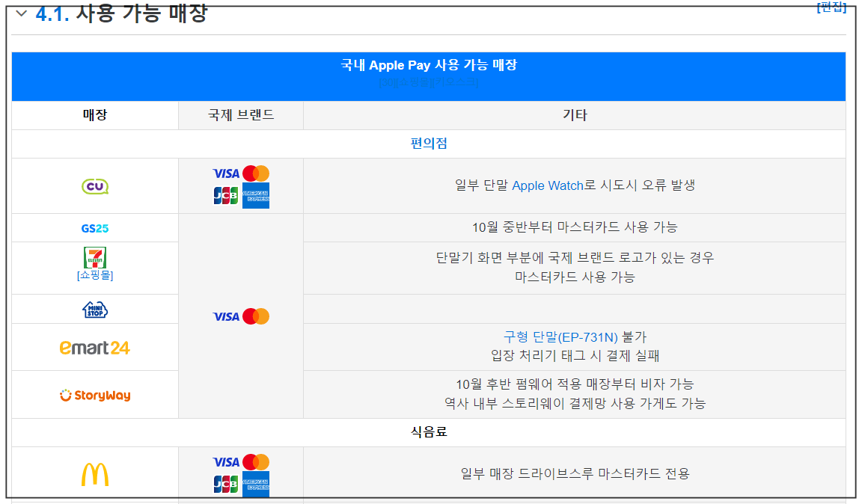Click the Mini Stop logo
This screenshot has width=862, height=504.
[x=95, y=310]
